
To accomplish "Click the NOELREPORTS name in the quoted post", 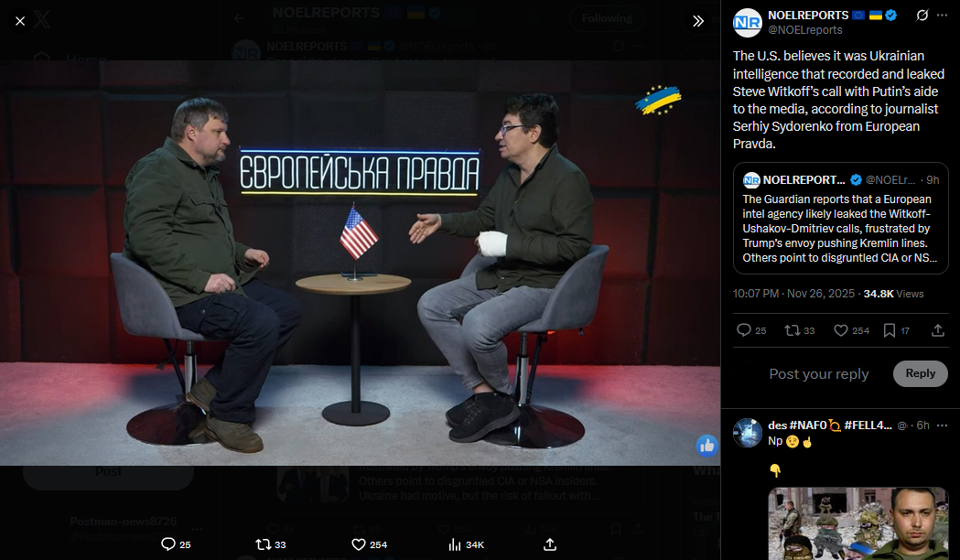I will pyautogui.click(x=804, y=180).
